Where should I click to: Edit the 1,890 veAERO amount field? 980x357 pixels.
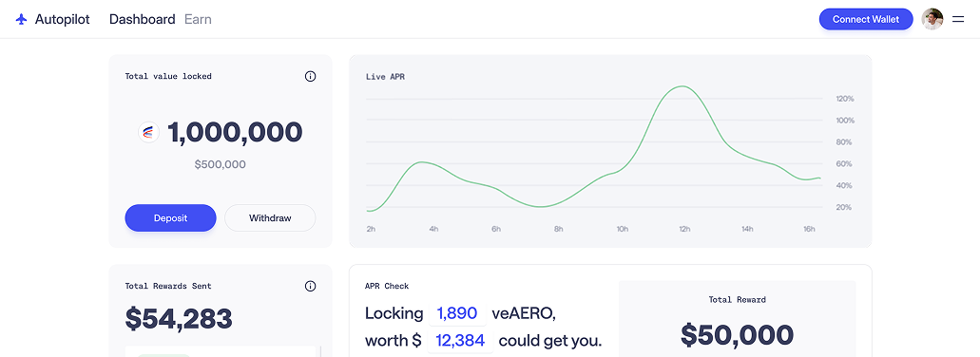pyautogui.click(x=457, y=313)
